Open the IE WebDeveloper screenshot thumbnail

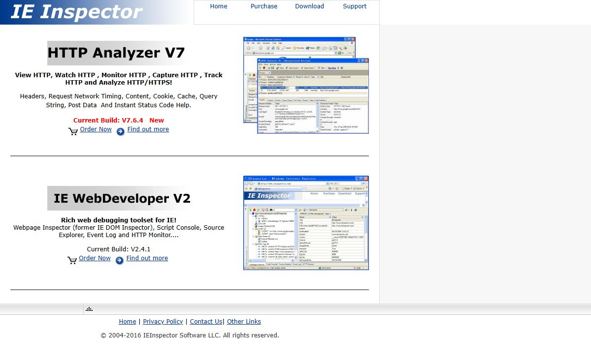[306, 223]
